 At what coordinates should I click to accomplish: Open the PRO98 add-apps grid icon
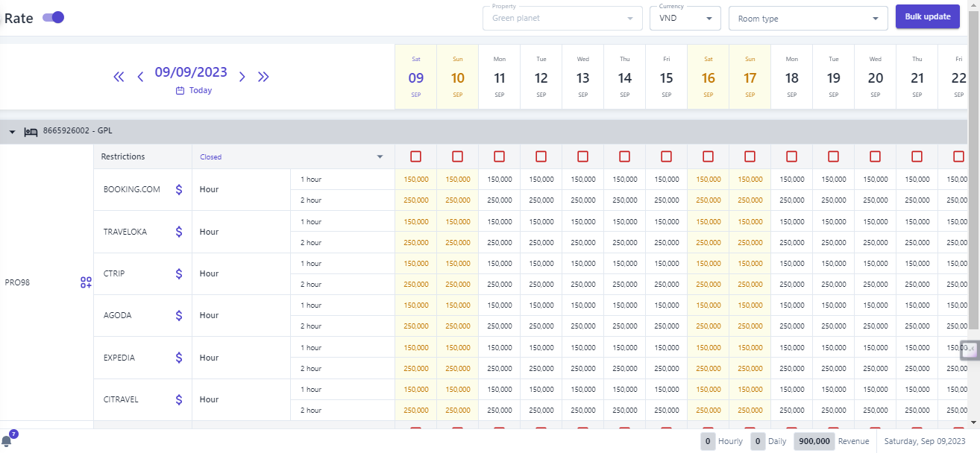pos(86,282)
